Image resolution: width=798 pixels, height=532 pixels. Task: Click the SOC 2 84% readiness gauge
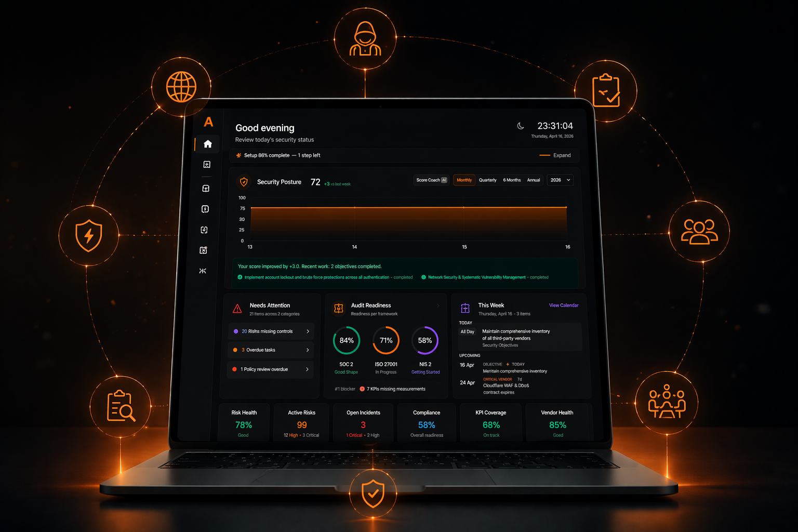coord(347,340)
